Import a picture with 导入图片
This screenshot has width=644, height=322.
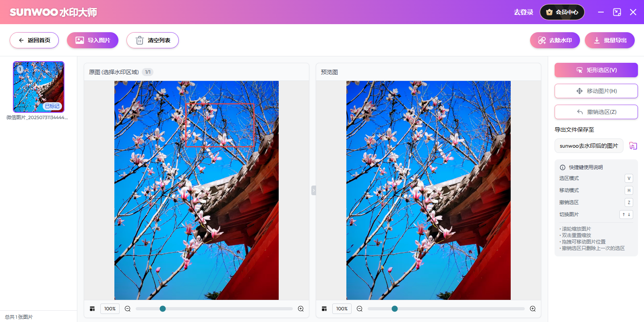(x=93, y=40)
